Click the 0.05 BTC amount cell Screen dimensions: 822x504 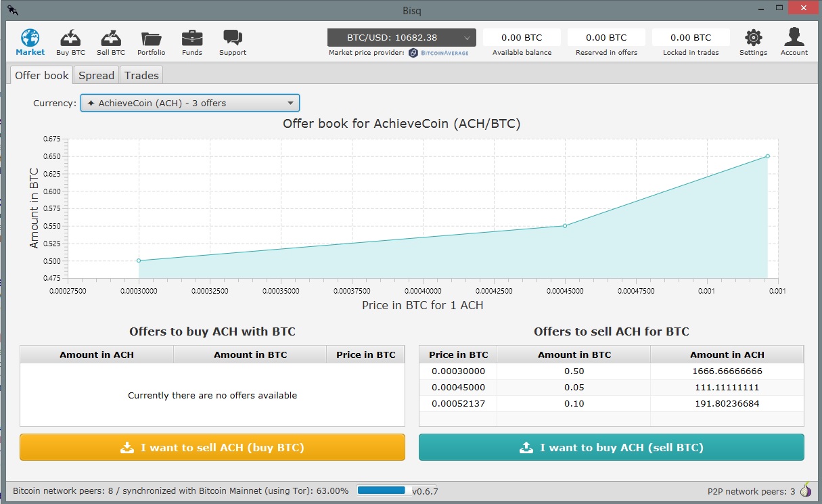click(574, 388)
